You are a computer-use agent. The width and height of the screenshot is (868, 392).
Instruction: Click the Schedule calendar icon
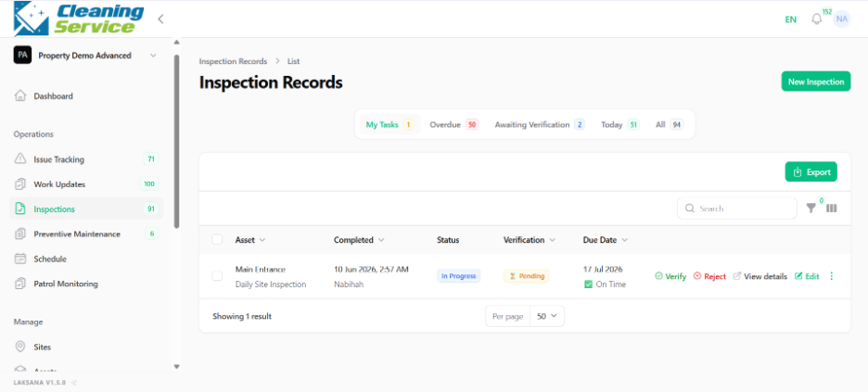pos(20,259)
